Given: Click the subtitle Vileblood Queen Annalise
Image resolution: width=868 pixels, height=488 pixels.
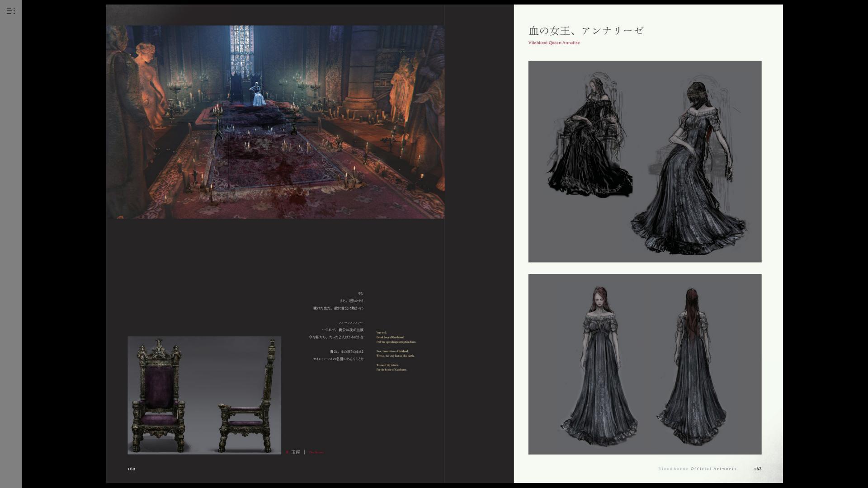Looking at the screenshot, I should tap(554, 43).
